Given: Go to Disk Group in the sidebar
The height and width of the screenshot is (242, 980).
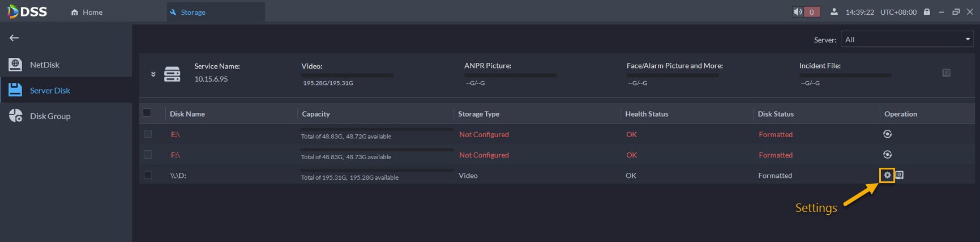Looking at the screenshot, I should coord(50,116).
